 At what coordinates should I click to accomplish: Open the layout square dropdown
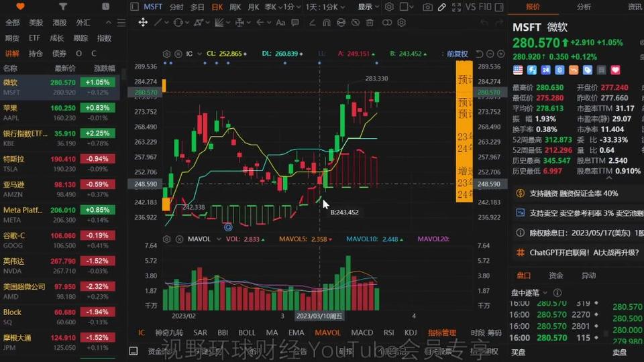407,7
